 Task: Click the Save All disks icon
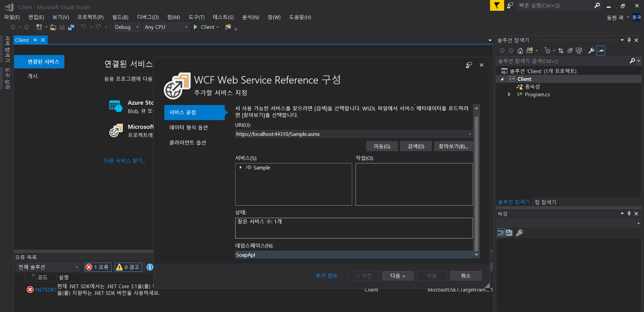pyautogui.click(x=71, y=27)
